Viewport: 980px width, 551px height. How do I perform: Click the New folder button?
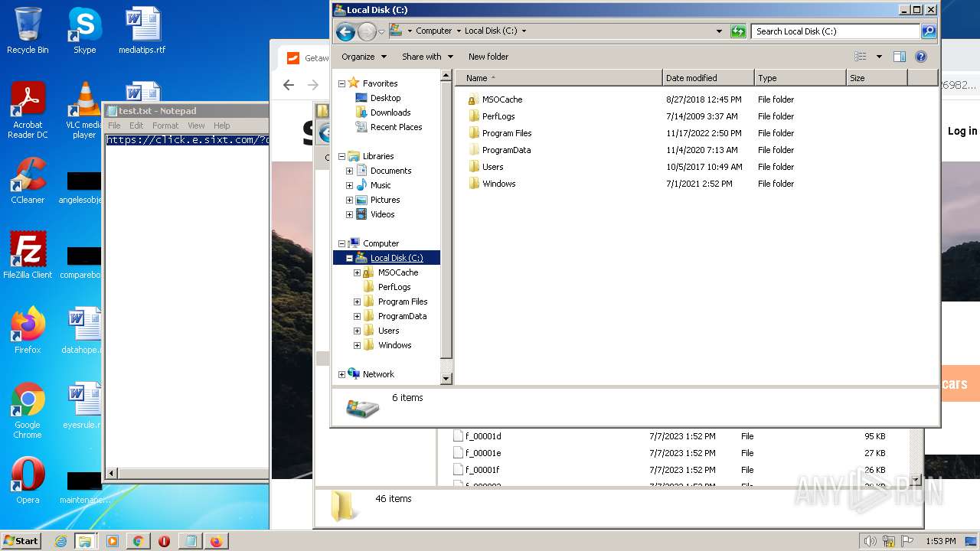click(x=488, y=57)
